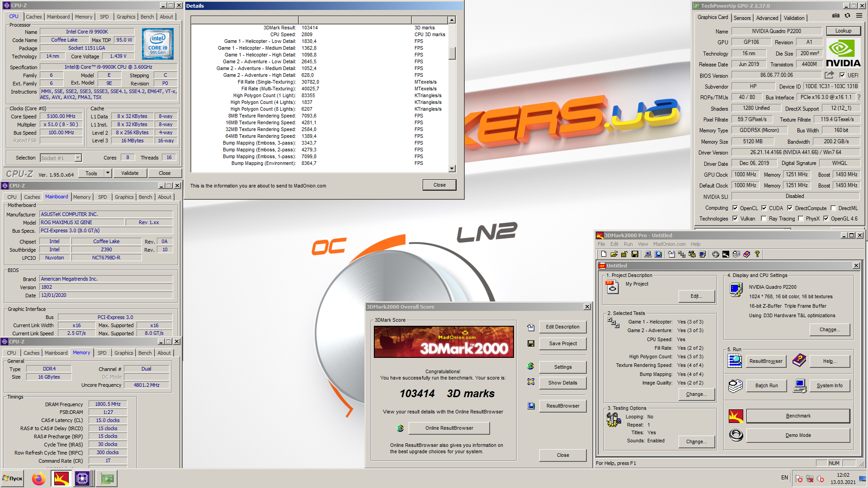The height and width of the screenshot is (488, 868).
Task: Toggle DirectCompute checkbox in GPU-Z
Action: pyautogui.click(x=790, y=208)
